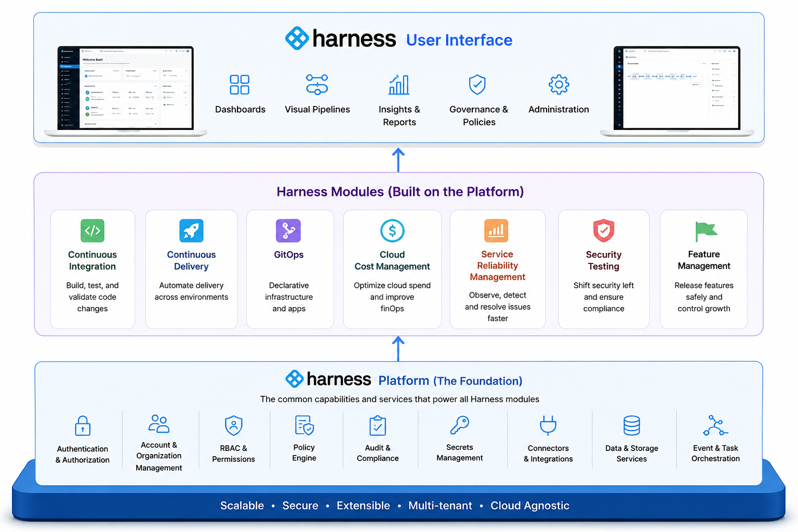
Task: Click 'Harness Modules (Built on the Platform)' title
Action: 400,192
